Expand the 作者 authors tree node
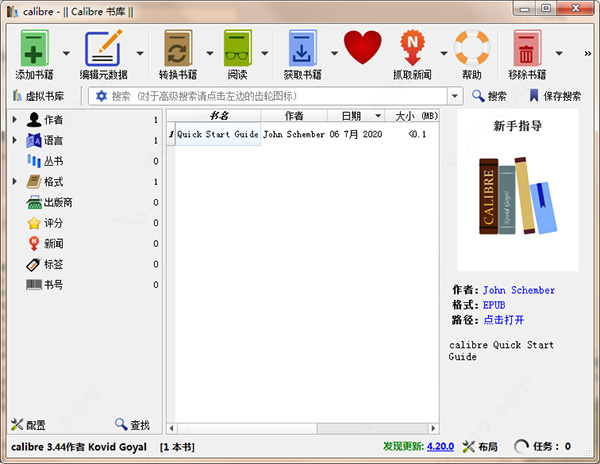 (15, 119)
